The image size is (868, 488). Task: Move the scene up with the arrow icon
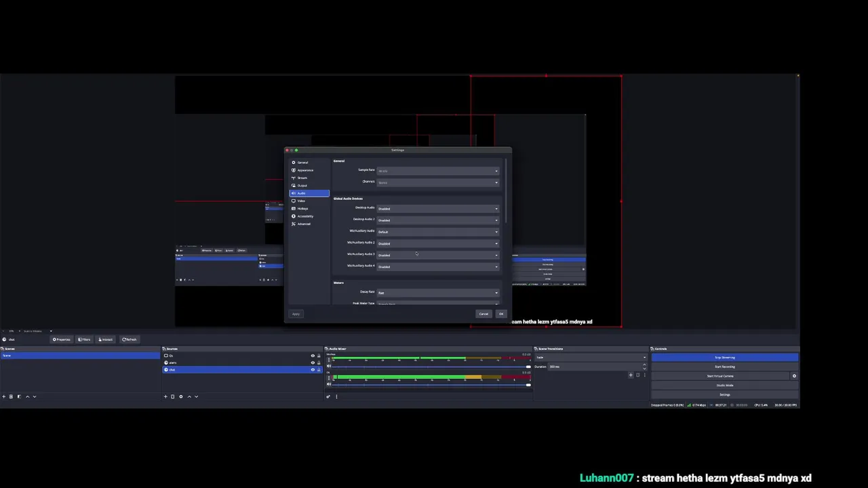[27, 396]
